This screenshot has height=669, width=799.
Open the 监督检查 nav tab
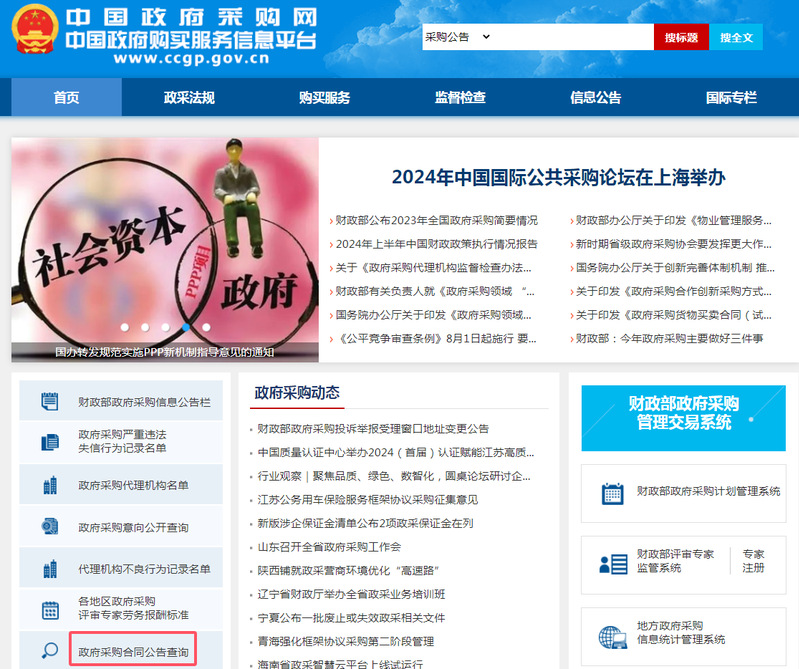point(460,97)
